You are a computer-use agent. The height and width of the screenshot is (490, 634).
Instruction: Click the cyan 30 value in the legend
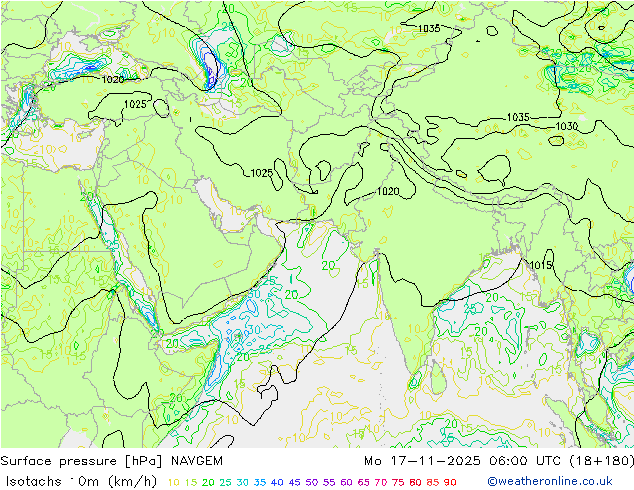click(243, 482)
